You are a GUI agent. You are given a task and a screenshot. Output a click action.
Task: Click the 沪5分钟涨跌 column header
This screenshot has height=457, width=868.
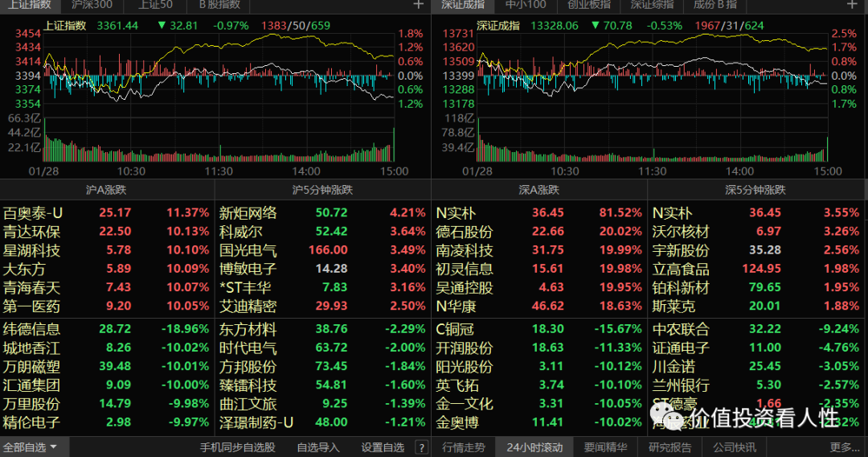[x=323, y=190]
